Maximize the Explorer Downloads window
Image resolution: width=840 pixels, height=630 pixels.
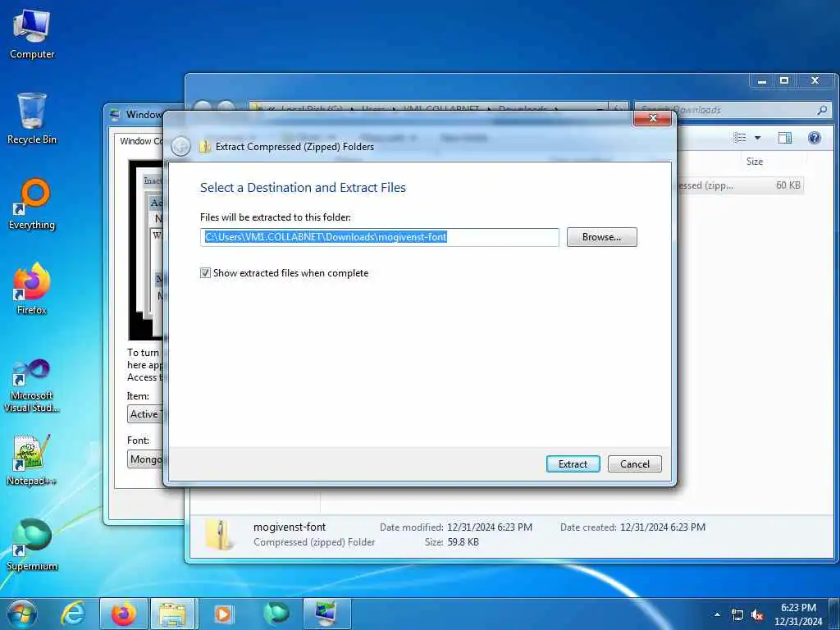(x=784, y=81)
